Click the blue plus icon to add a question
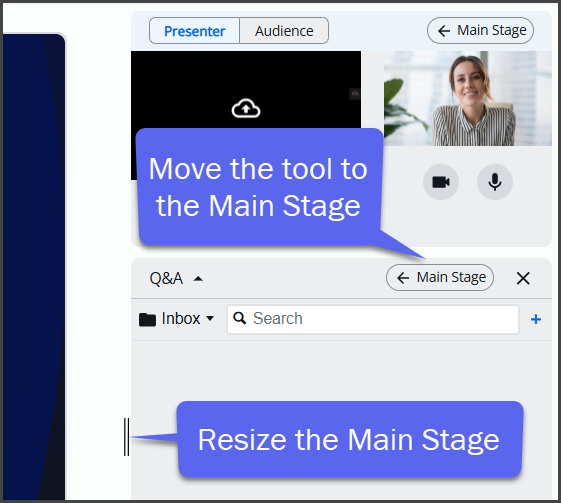The image size is (561, 503). click(536, 319)
